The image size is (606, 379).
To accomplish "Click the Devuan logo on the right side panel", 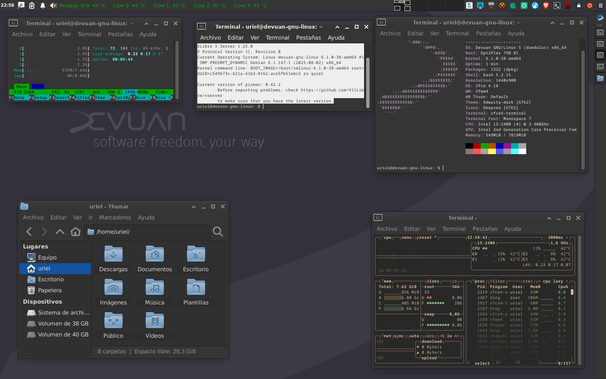I will 600,18.
